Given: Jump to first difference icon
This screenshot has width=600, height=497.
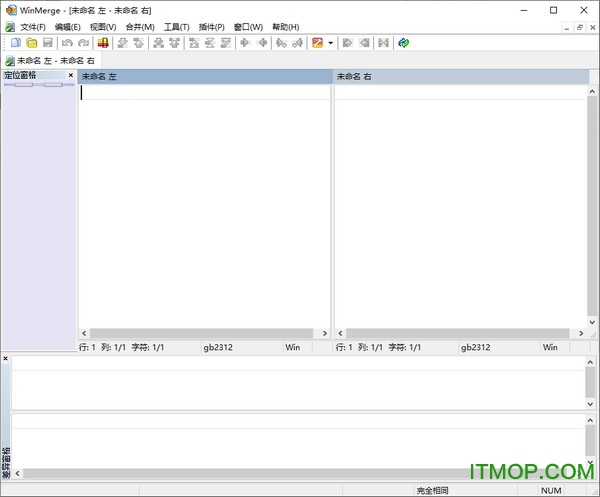Looking at the screenshot, I should 194,43.
